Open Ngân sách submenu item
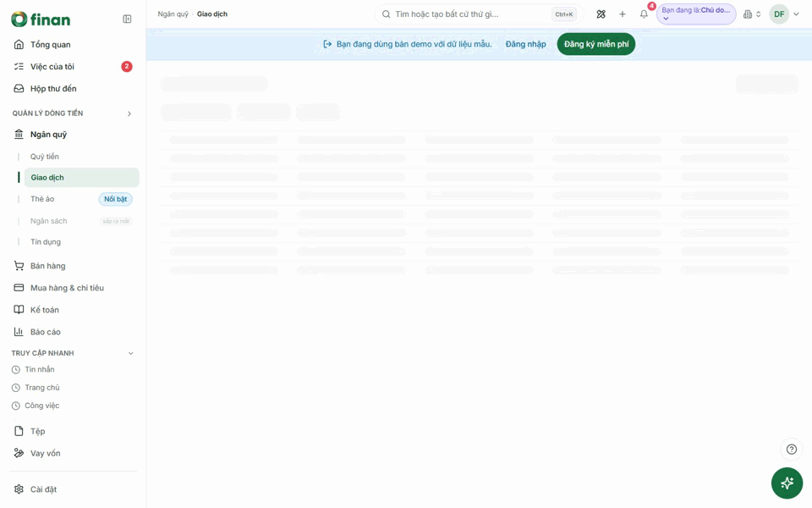 (49, 221)
